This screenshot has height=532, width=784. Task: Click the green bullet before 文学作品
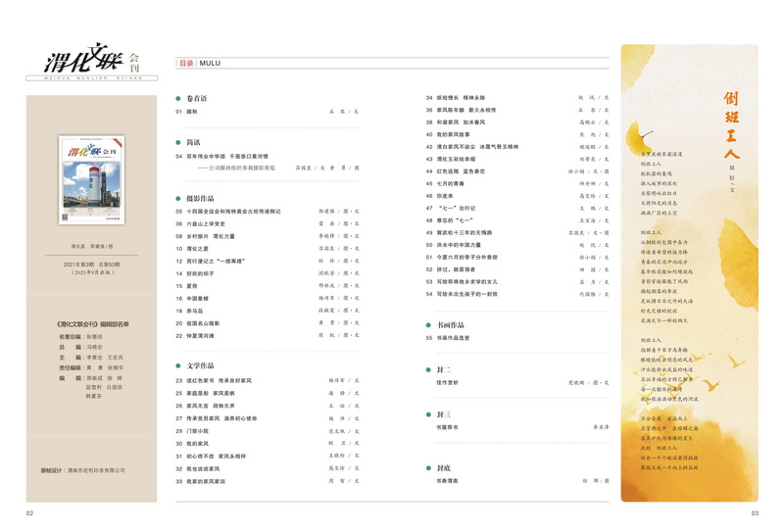click(179, 365)
